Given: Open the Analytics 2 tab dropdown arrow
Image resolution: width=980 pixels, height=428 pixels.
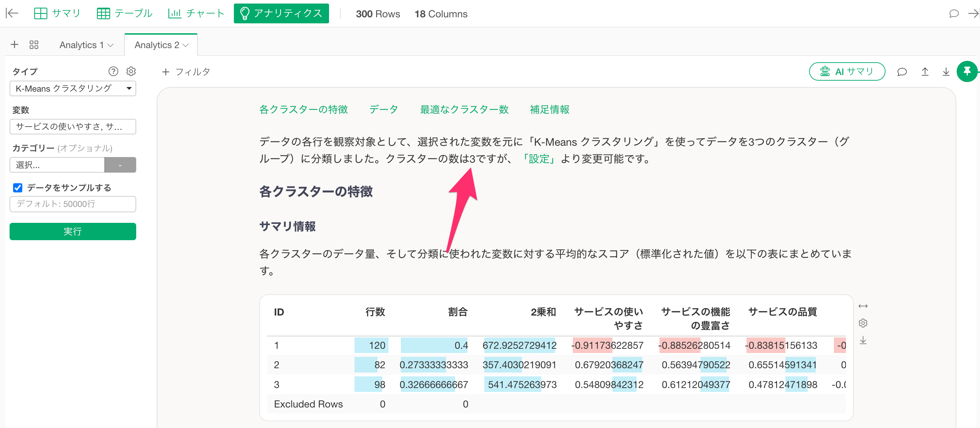Looking at the screenshot, I should click(186, 45).
